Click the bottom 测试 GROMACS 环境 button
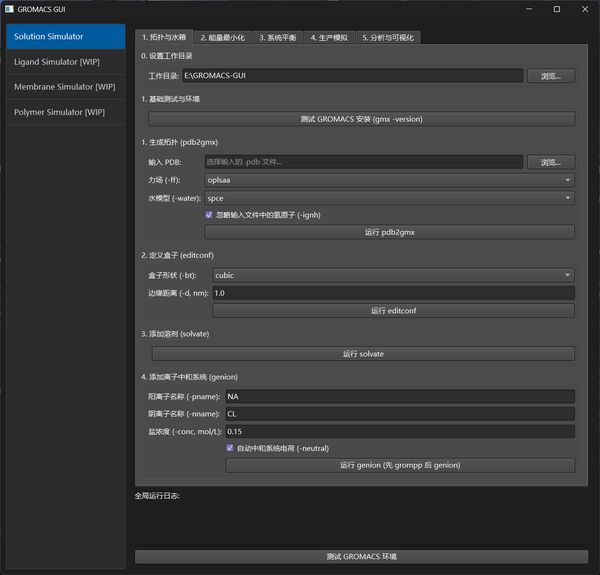 pyautogui.click(x=361, y=557)
